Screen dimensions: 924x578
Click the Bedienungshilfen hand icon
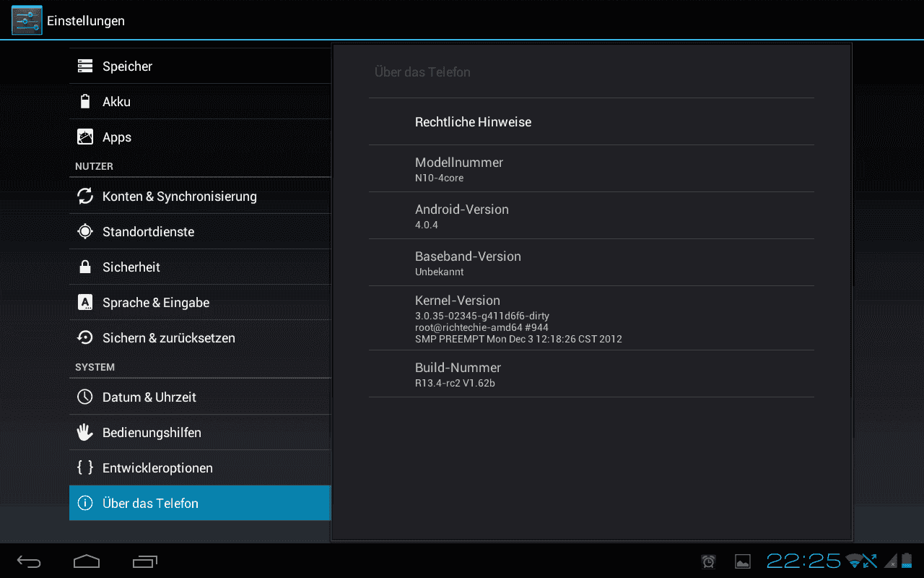(85, 433)
